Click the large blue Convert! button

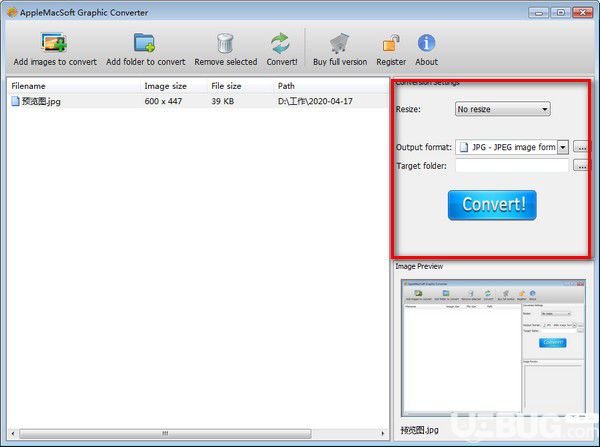tap(492, 205)
